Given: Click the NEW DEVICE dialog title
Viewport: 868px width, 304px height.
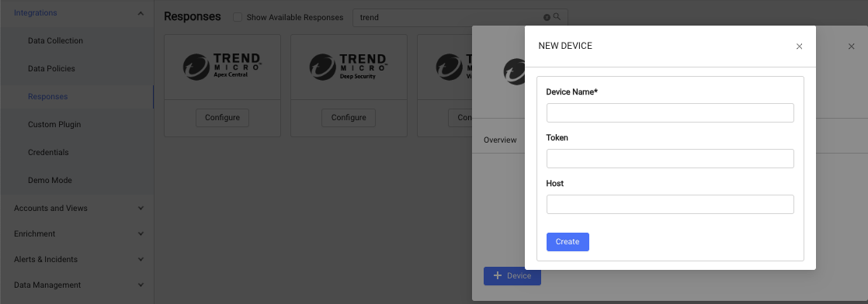Looking at the screenshot, I should click(565, 46).
